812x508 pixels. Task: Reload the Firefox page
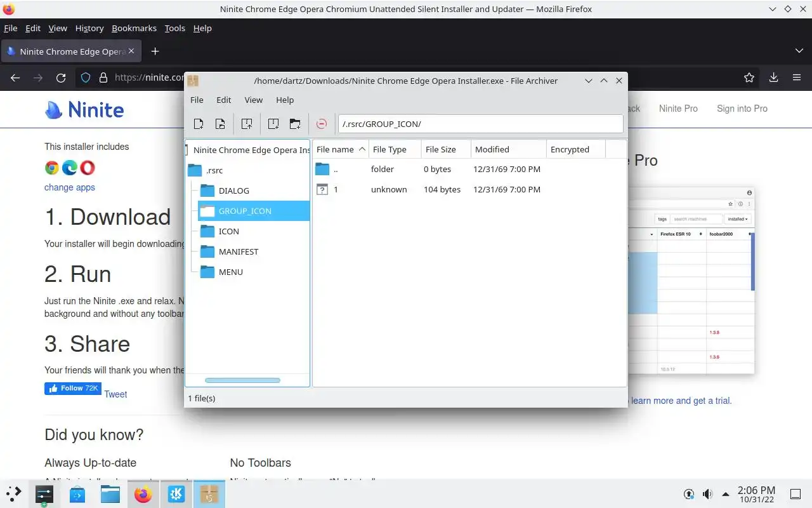pyautogui.click(x=61, y=77)
